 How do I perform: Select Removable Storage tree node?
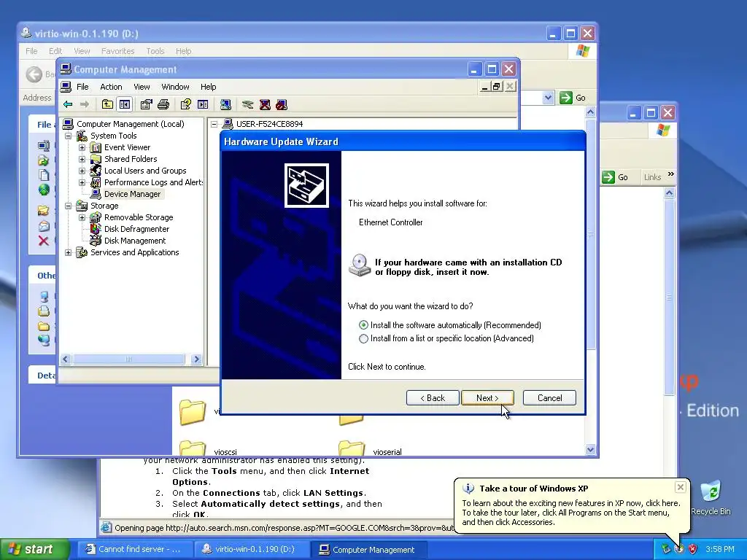(x=139, y=217)
